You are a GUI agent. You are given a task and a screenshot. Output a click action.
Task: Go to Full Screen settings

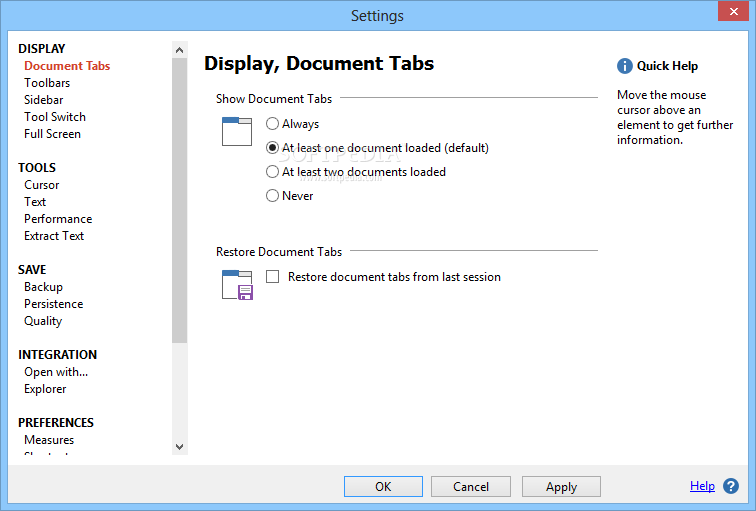(x=52, y=134)
